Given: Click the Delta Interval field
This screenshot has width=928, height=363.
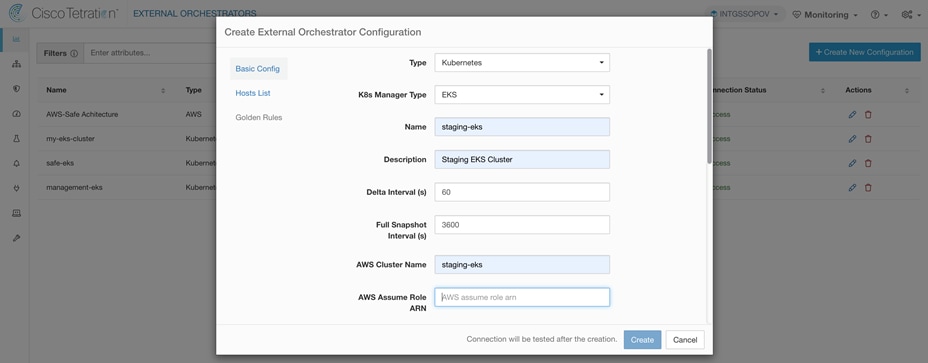Looking at the screenshot, I should pyautogui.click(x=522, y=192).
